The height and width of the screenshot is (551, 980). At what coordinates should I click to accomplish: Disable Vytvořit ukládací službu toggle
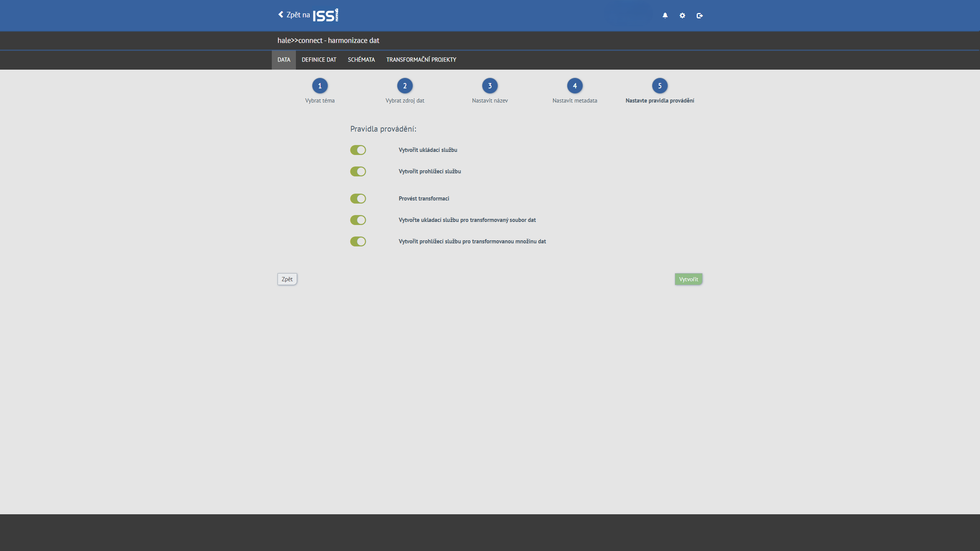tap(358, 150)
